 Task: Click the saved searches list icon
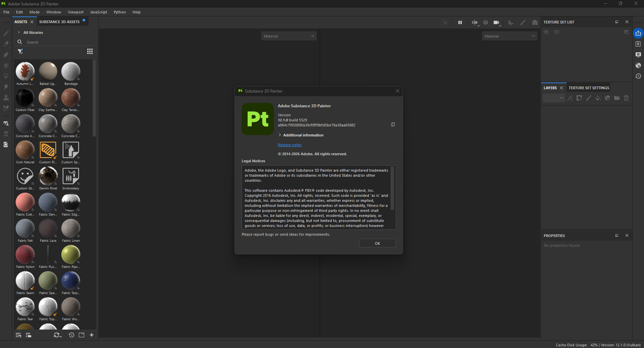click(x=18, y=335)
